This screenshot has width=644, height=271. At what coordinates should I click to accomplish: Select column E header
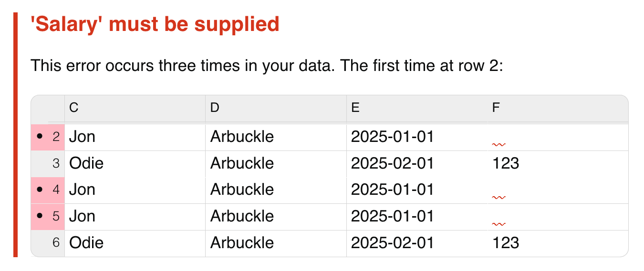[417, 108]
